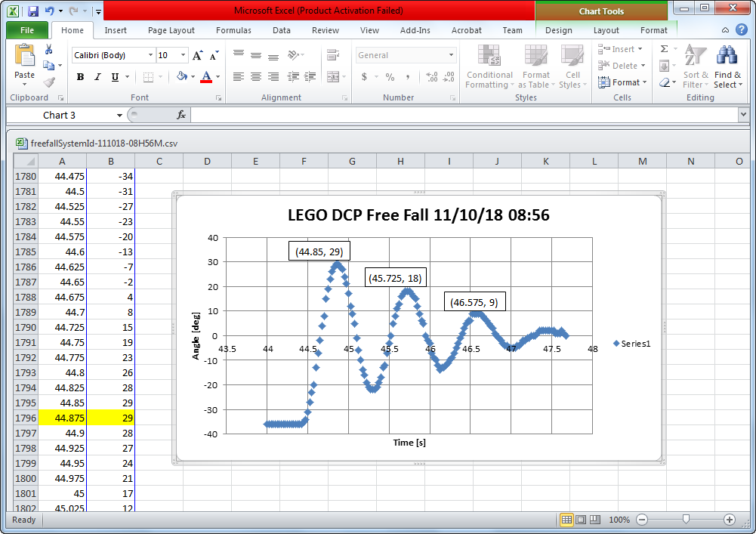Select the Format Painter brush
Viewport: 756px width, 534px height.
click(x=48, y=82)
